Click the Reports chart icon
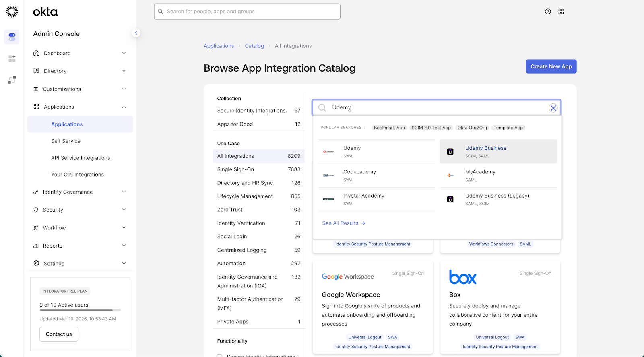 pos(36,246)
